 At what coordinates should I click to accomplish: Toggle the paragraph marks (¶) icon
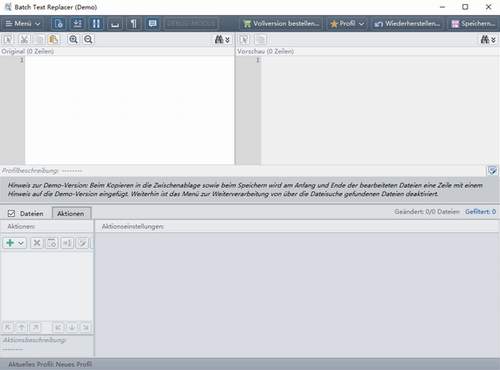point(134,24)
